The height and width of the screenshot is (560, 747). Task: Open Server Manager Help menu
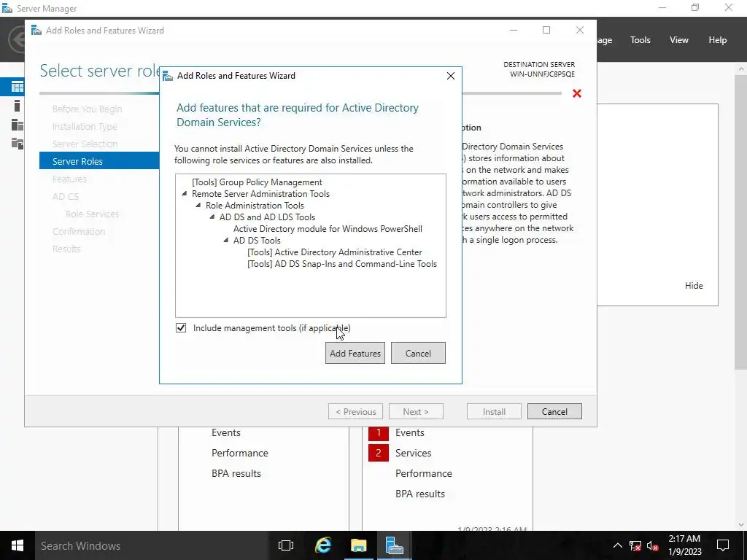point(718,40)
